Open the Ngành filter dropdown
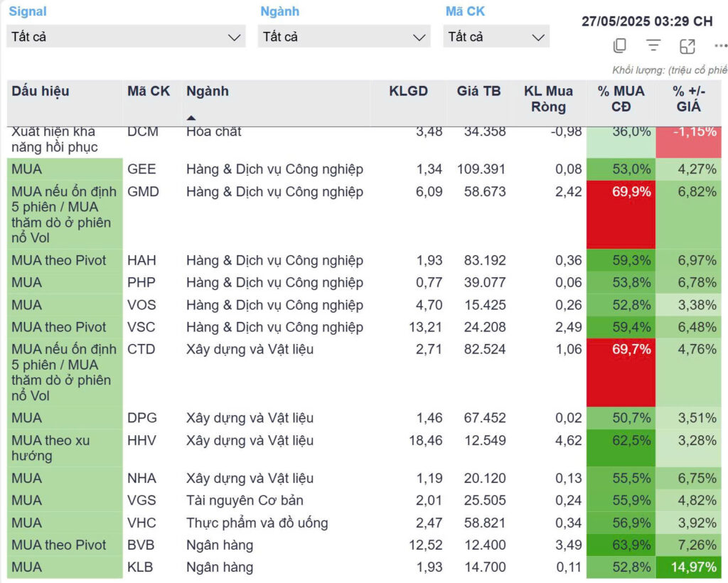 pyautogui.click(x=343, y=37)
